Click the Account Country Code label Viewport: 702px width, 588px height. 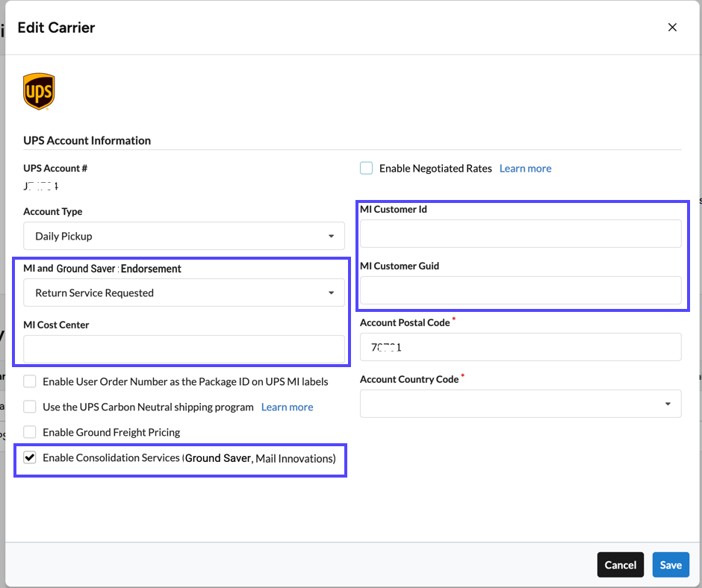point(409,380)
